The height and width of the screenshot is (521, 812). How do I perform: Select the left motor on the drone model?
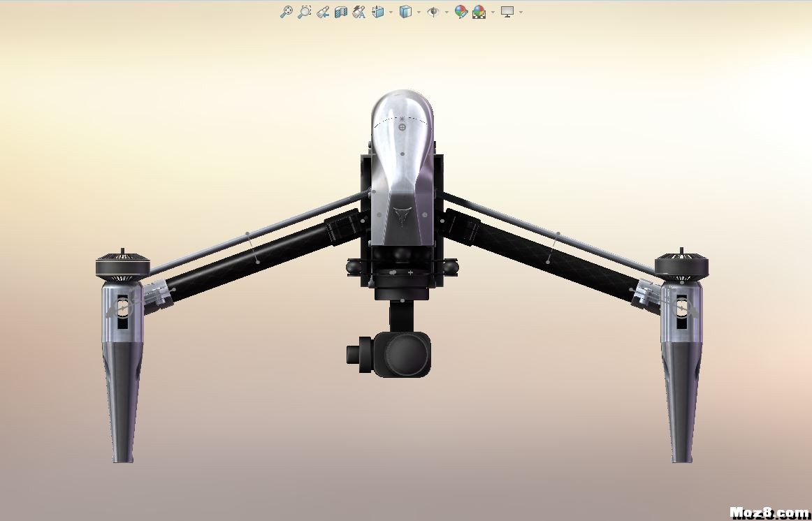pyautogui.click(x=123, y=266)
